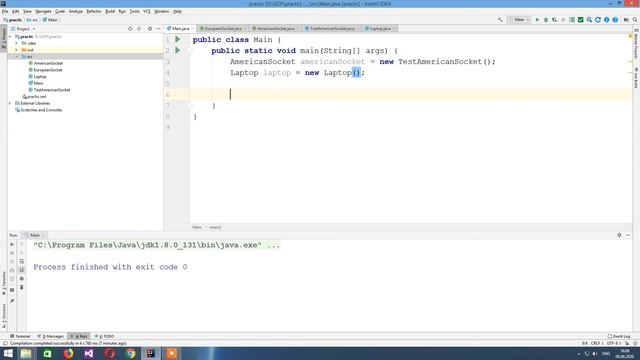Image resolution: width=640 pixels, height=360 pixels.
Task: Open the Messages tool window button
Action: click(x=51, y=336)
